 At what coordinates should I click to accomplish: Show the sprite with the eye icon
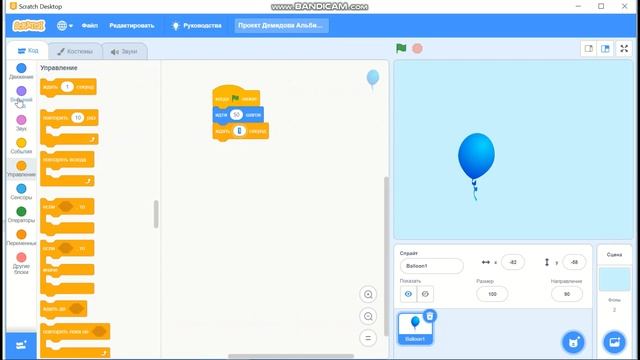coord(408,294)
